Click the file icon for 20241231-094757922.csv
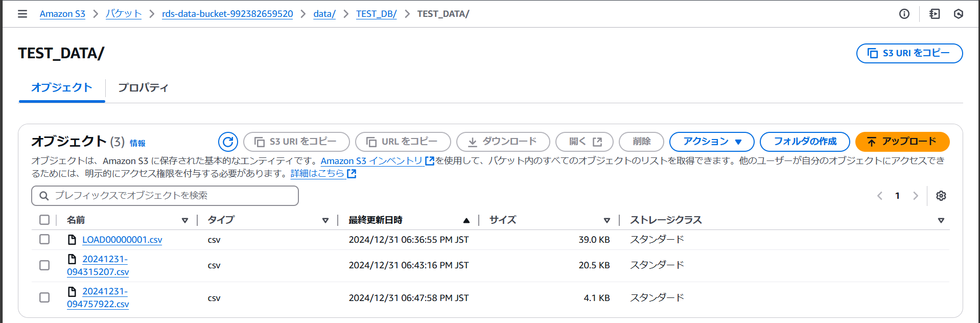980x323 pixels. [x=72, y=291]
